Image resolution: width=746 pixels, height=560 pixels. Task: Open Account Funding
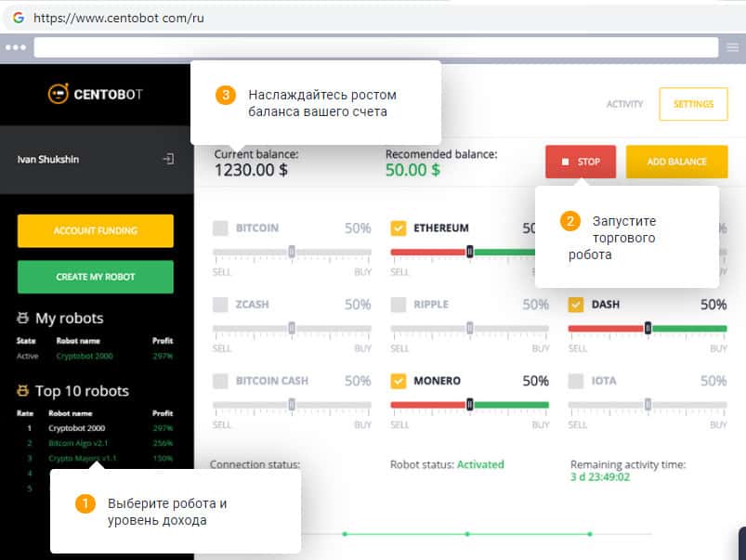[96, 230]
